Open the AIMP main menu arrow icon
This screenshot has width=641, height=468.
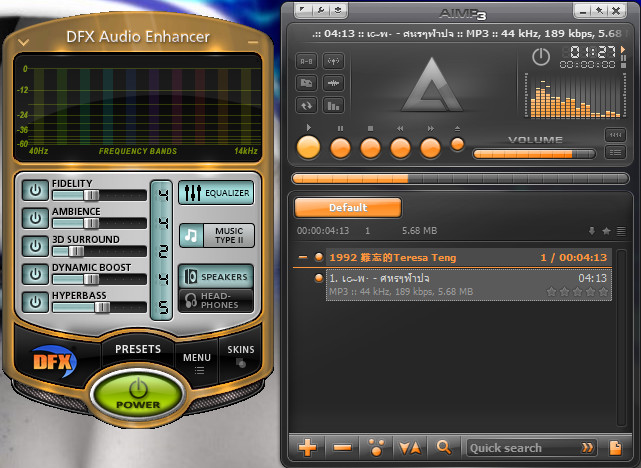click(303, 10)
